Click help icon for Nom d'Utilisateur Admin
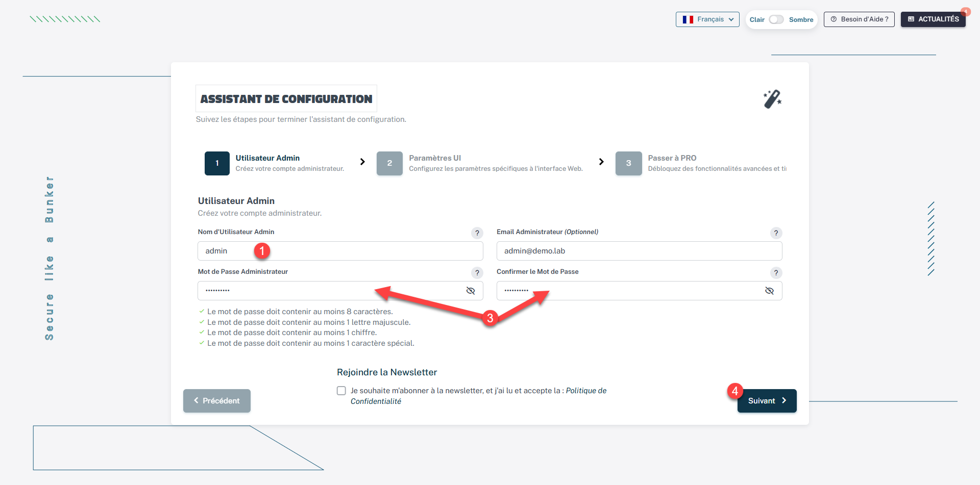The image size is (980, 485). (477, 233)
